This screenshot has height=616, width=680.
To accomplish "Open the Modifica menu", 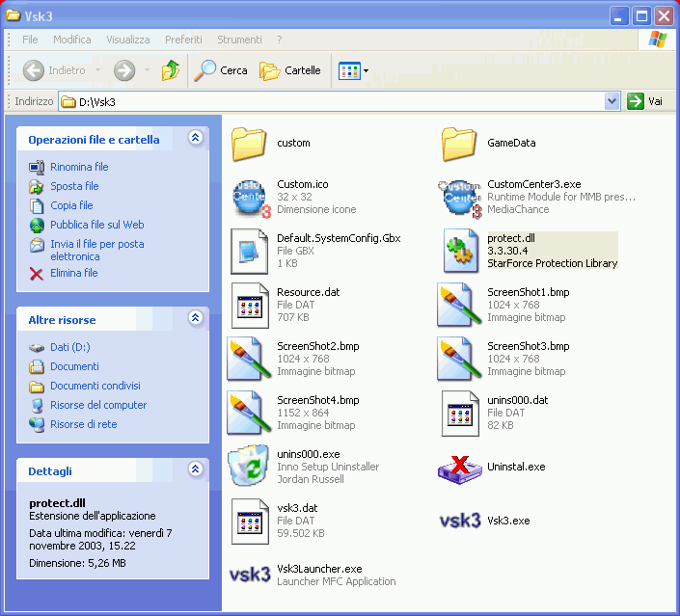I will (x=72, y=40).
